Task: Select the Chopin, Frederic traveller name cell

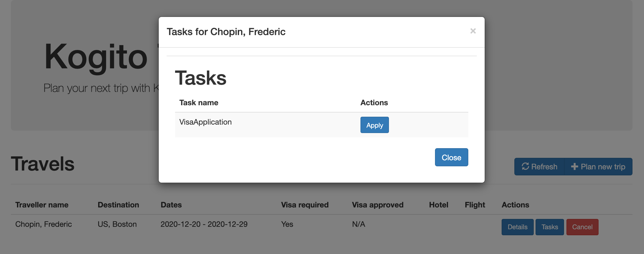Action: pyautogui.click(x=44, y=224)
